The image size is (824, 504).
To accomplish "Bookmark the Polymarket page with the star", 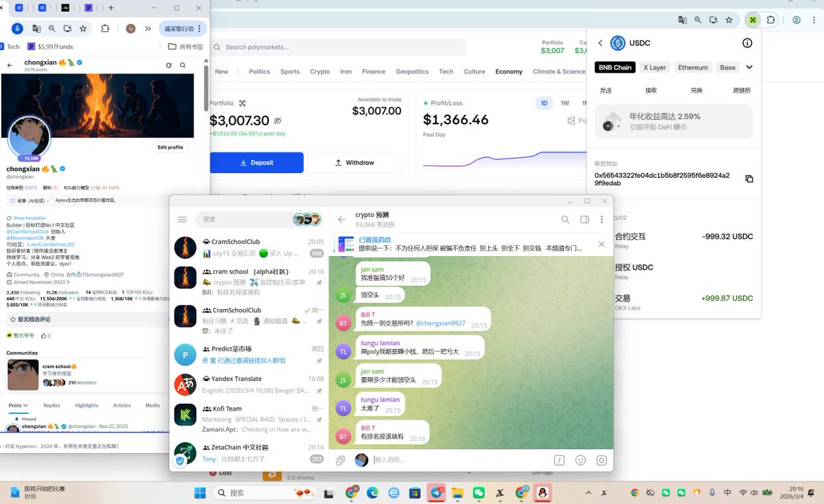I will coord(729,20).
